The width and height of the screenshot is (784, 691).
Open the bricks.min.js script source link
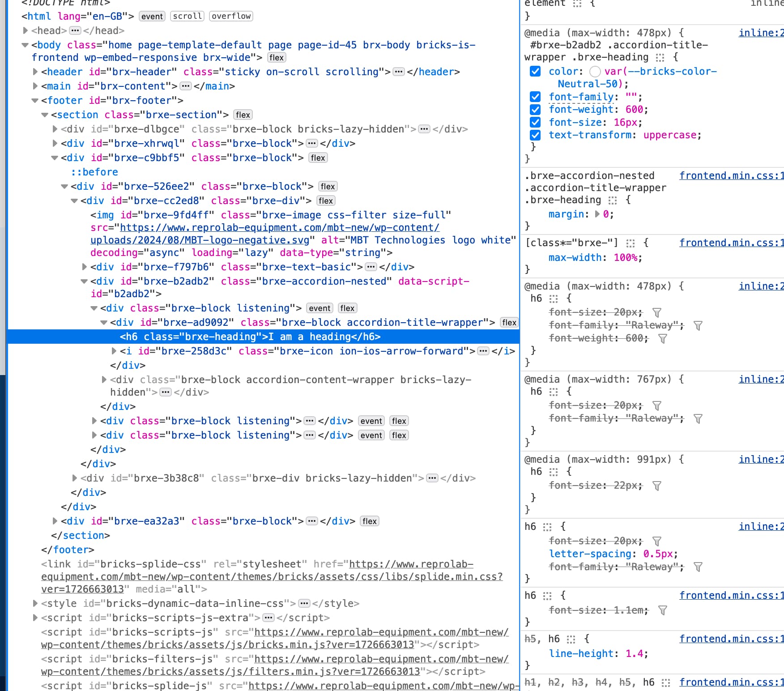[275, 639]
